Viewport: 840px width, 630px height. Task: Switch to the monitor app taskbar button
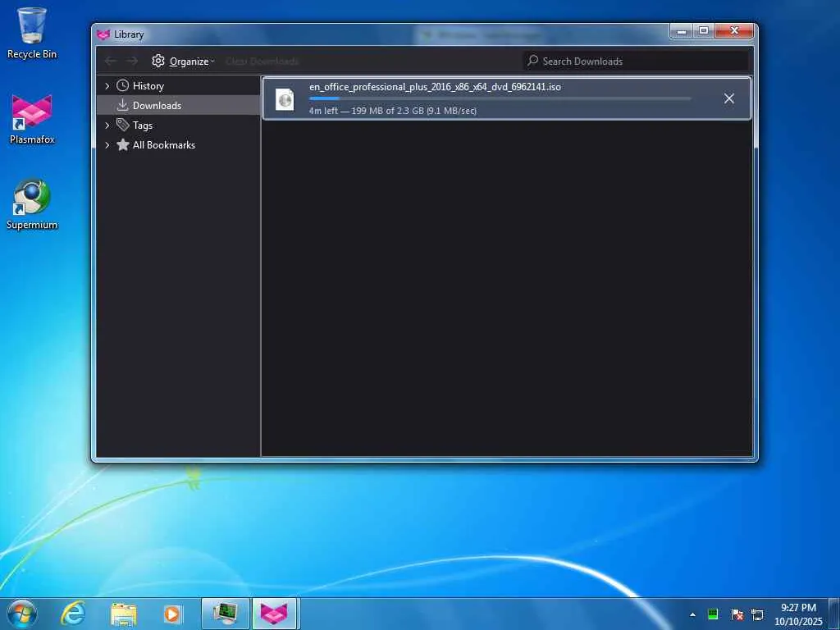(x=225, y=614)
